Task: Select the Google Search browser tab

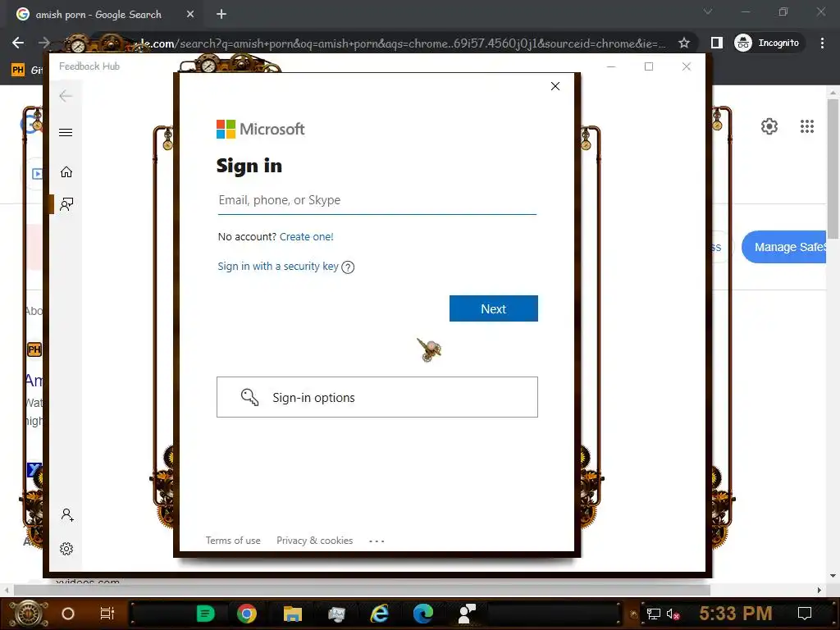Action: [105, 15]
